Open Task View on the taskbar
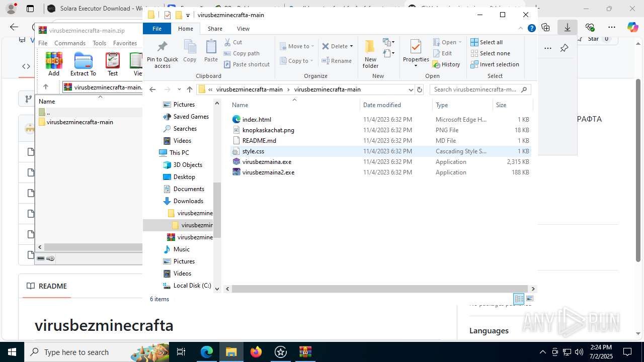 [x=181, y=352]
